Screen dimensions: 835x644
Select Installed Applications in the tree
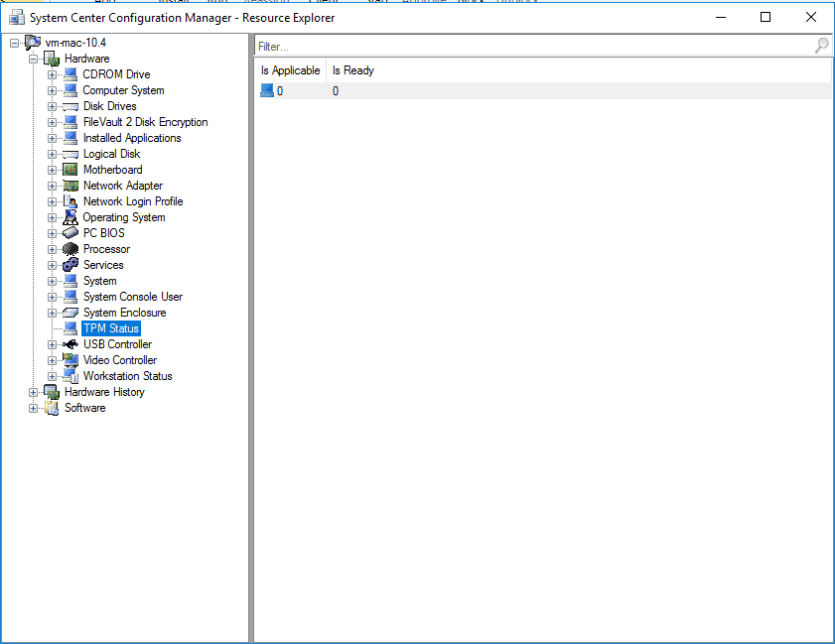coord(132,138)
